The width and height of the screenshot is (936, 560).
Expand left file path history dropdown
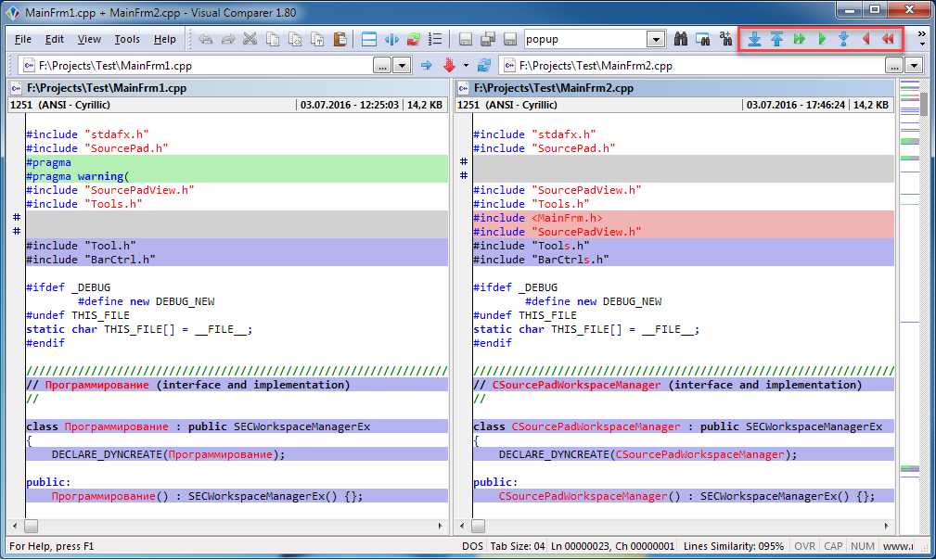point(402,66)
